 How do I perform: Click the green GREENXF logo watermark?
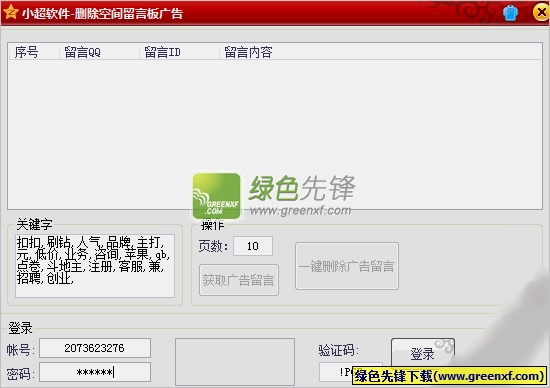[x=217, y=196]
